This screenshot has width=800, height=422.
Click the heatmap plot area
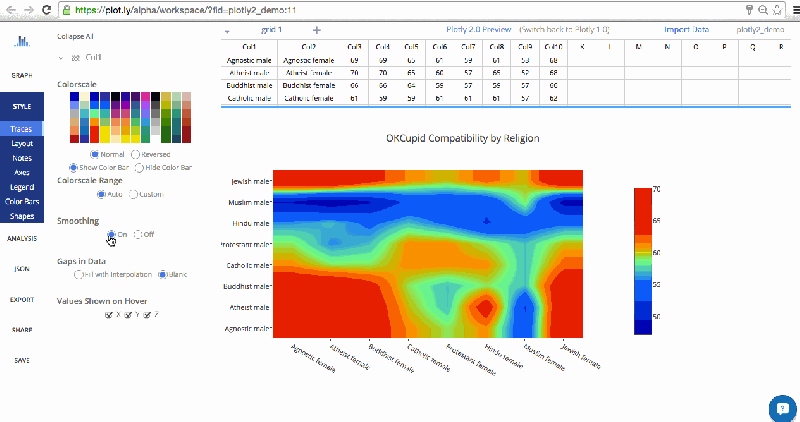(428, 254)
